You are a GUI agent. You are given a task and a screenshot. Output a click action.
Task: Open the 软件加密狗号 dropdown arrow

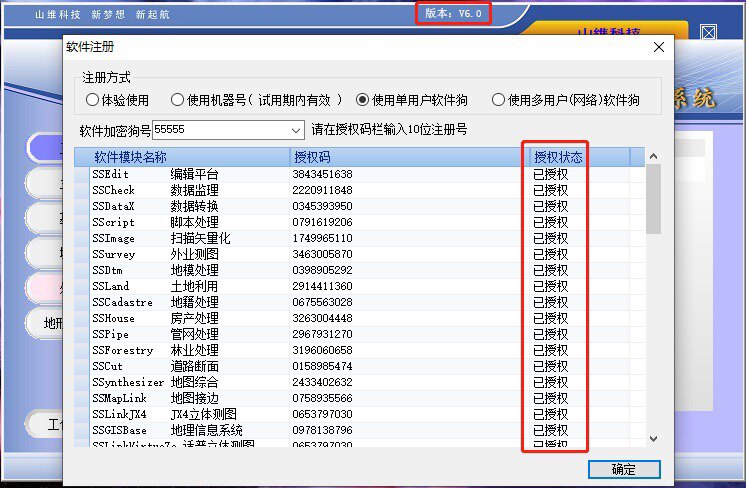click(295, 130)
